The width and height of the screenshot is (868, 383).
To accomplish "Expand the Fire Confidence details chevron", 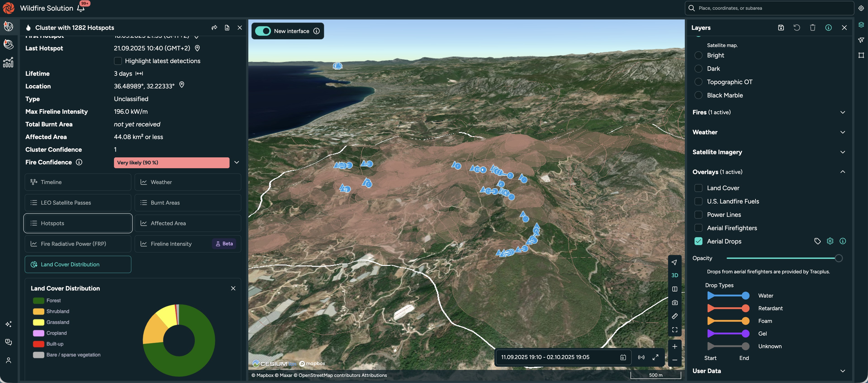I will coord(237,162).
